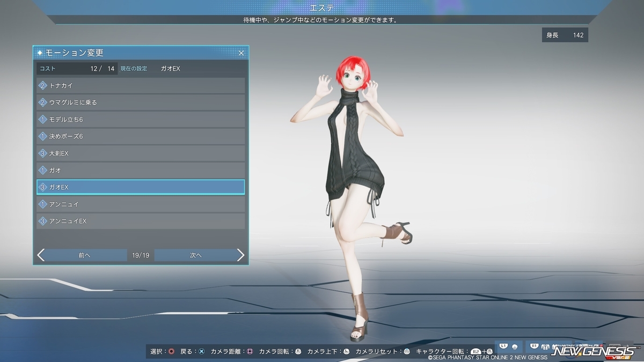Screen dimensions: 644x362
Task: Select the highlighted ガオEX motion
Action: (x=141, y=187)
